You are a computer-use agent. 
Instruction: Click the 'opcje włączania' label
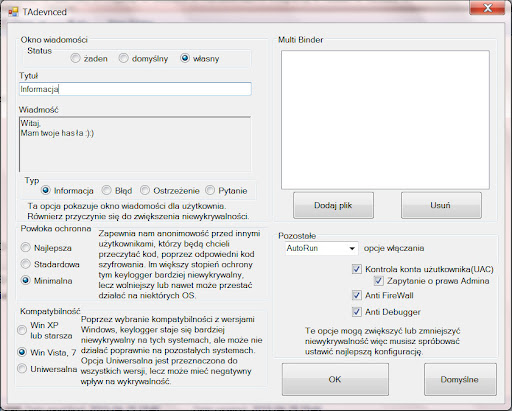[x=394, y=248]
